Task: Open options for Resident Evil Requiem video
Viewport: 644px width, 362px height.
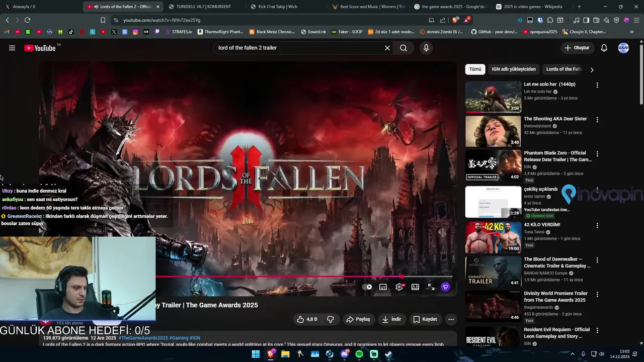Action: pos(597,331)
